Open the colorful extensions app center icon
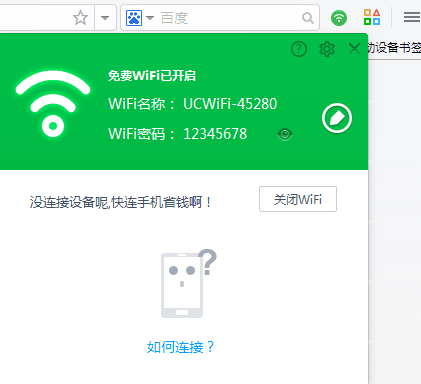The width and height of the screenshot is (421, 384). (x=372, y=17)
